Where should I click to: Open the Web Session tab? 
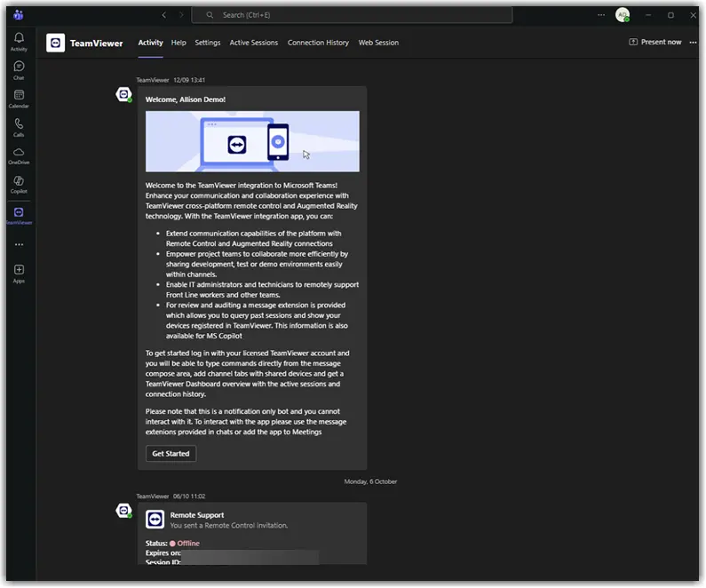pos(378,43)
